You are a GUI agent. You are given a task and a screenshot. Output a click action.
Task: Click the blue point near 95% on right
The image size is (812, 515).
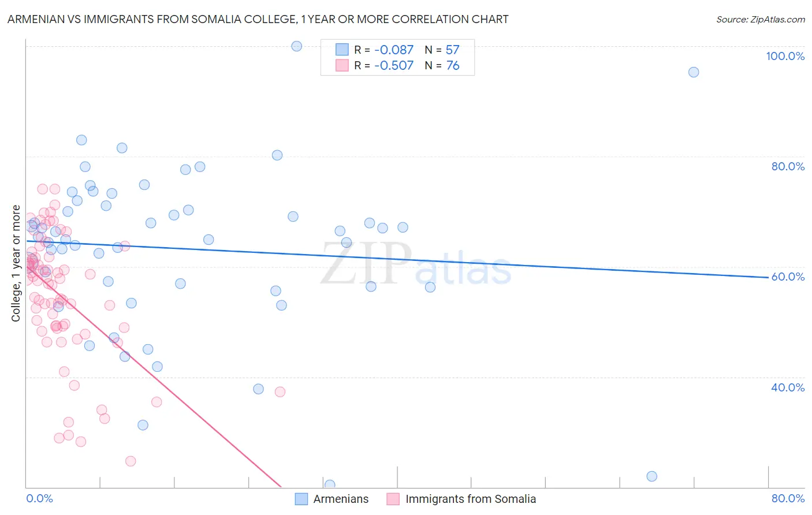tap(694, 72)
